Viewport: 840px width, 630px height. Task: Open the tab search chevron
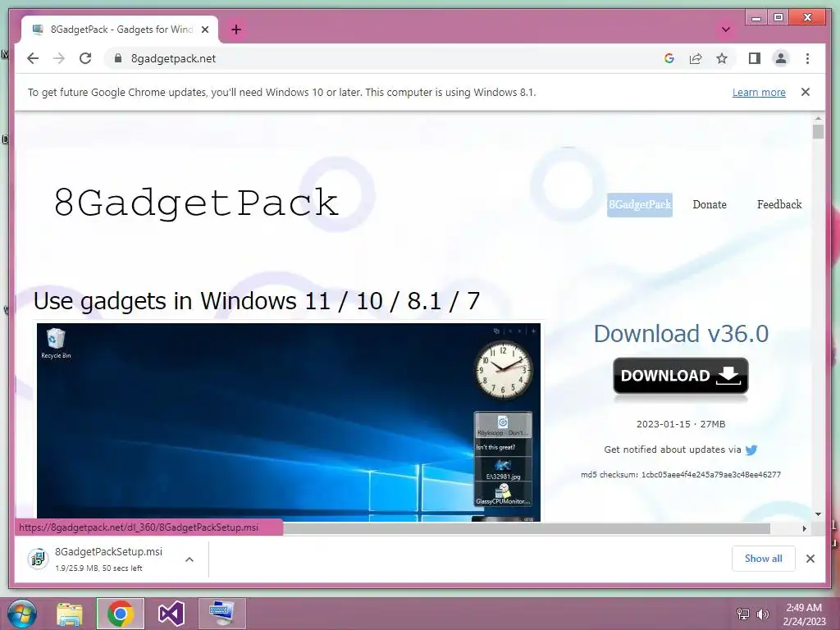(x=726, y=30)
